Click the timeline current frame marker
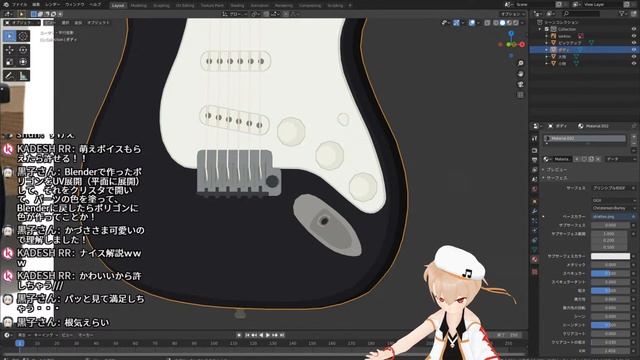This screenshot has width=640, height=360. tap(19, 343)
